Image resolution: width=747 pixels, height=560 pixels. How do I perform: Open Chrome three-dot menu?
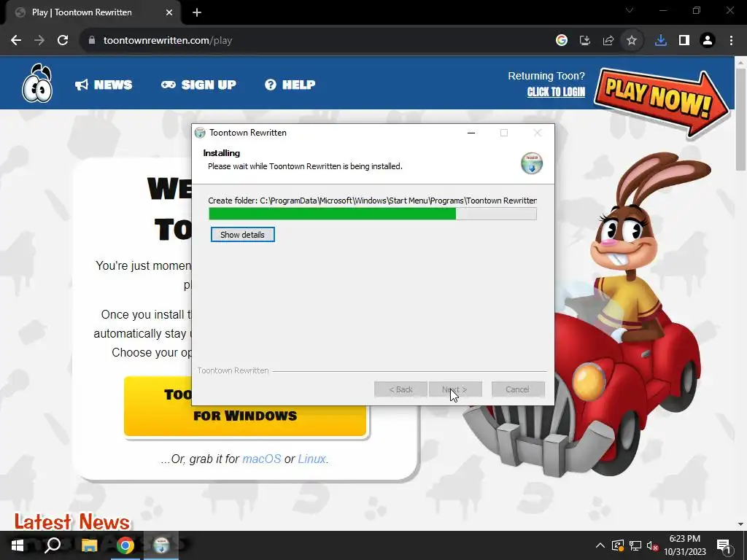point(731,41)
